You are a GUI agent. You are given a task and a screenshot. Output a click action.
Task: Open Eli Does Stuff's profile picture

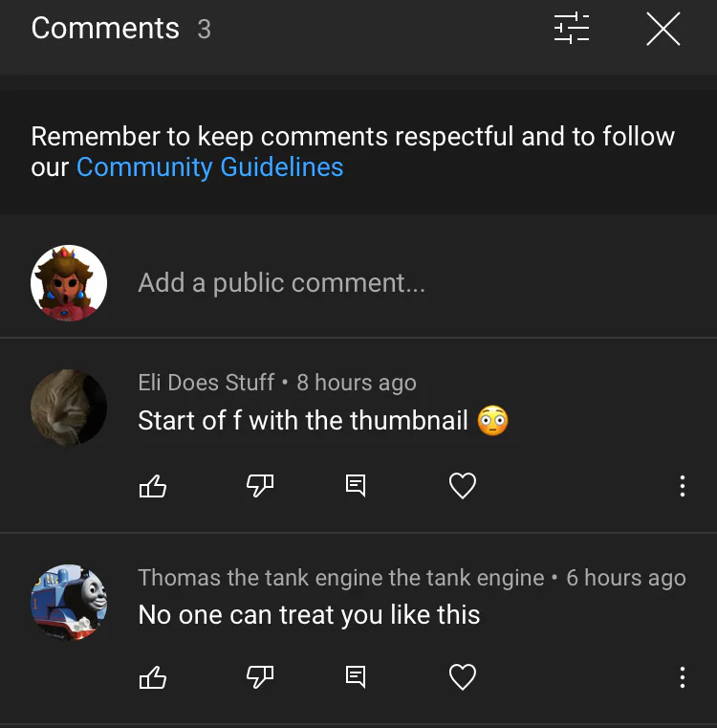click(69, 407)
